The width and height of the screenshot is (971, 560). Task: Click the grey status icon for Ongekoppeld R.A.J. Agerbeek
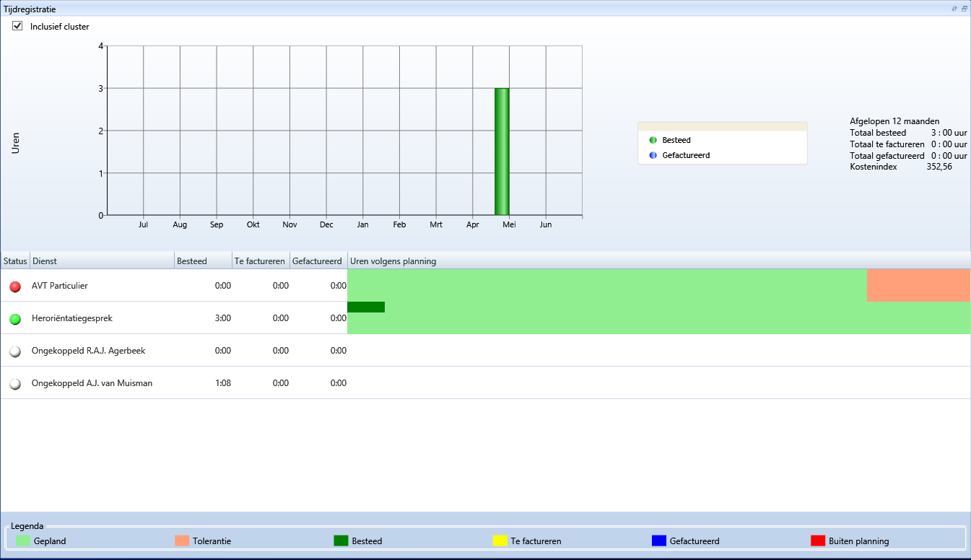[15, 351]
